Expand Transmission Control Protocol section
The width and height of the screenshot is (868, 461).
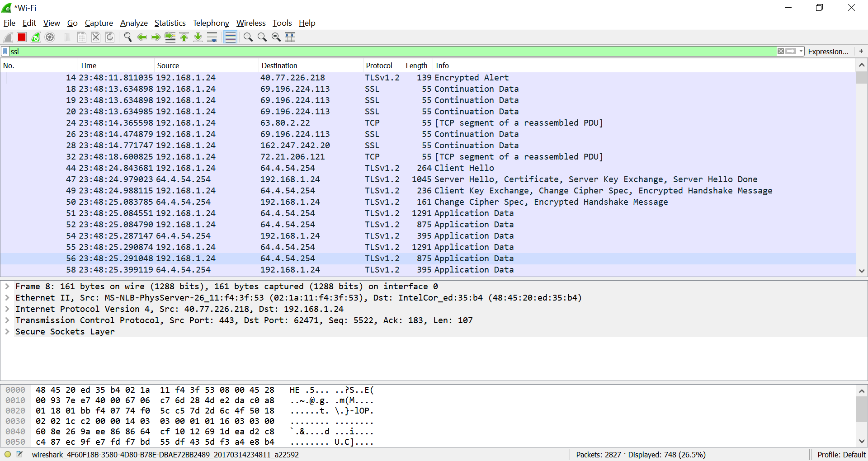coord(7,320)
